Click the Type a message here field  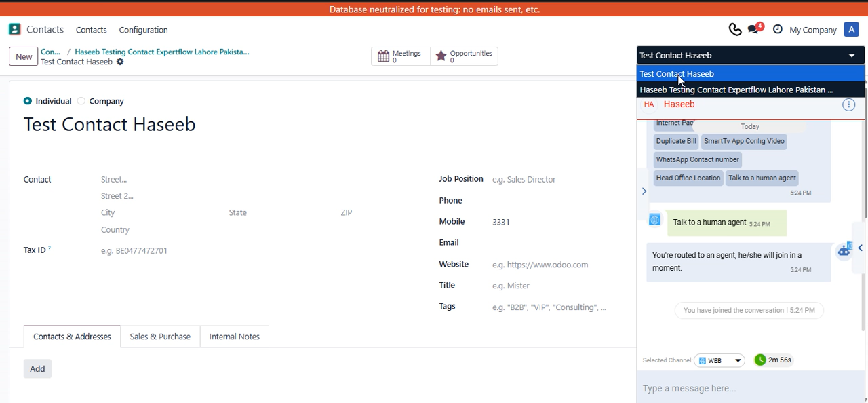[746, 388]
